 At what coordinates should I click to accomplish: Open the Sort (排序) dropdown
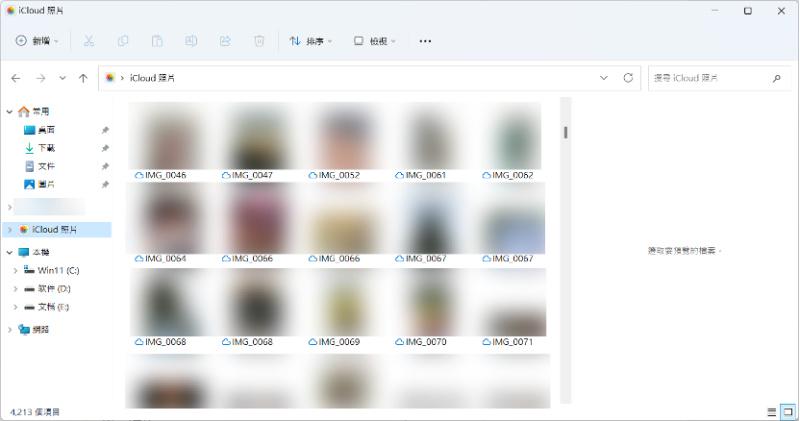pyautogui.click(x=310, y=41)
